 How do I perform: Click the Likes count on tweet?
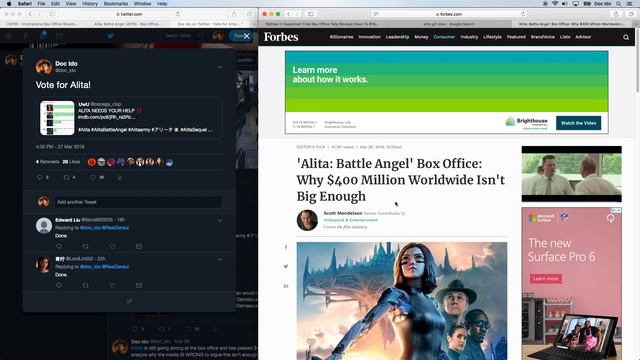pyautogui.click(x=71, y=162)
